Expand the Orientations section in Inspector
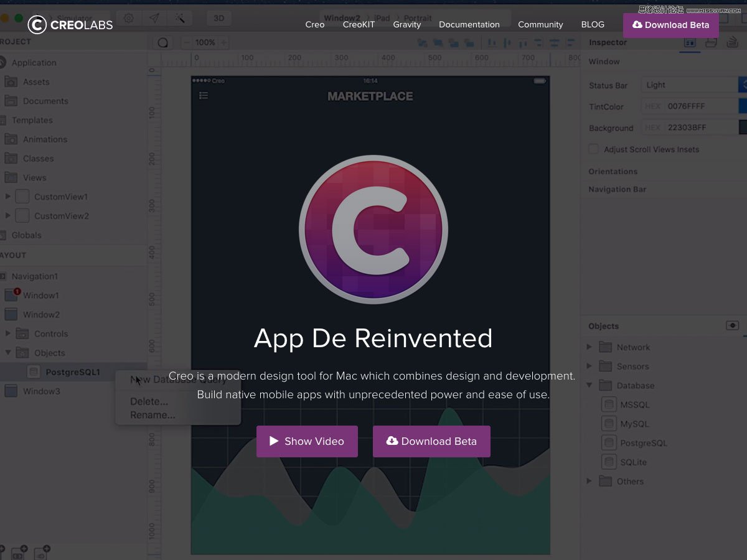747x560 pixels. 613,171
